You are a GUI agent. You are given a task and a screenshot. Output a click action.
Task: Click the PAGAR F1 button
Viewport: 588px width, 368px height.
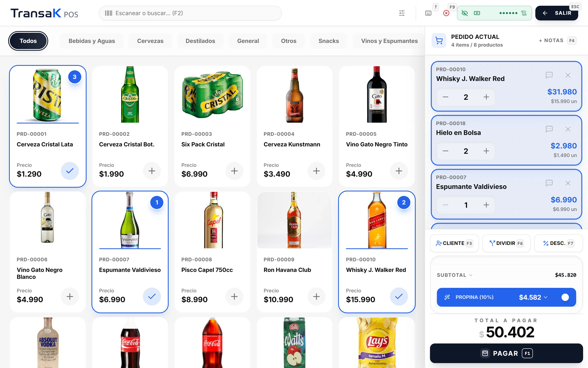coord(506,353)
